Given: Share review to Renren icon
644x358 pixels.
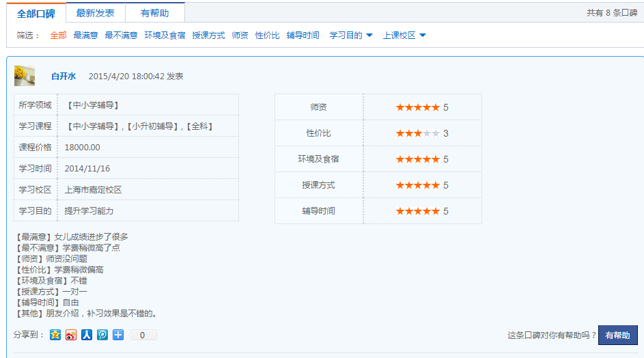Looking at the screenshot, I should 87,335.
